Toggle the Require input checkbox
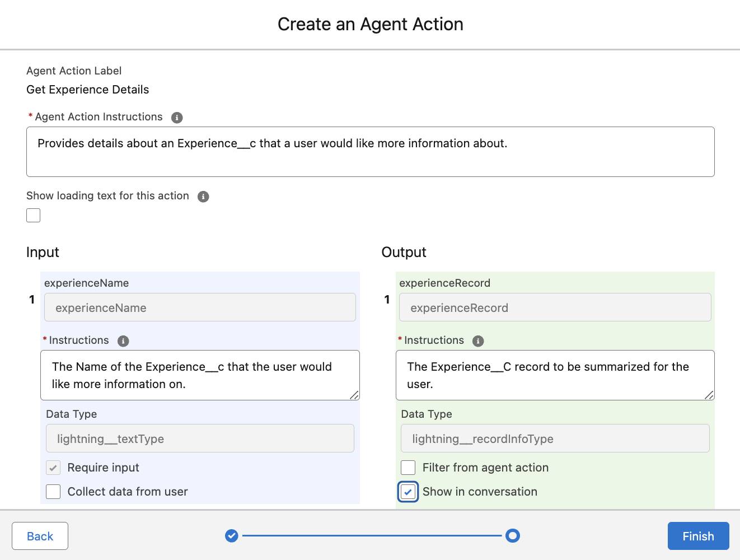The height and width of the screenshot is (560, 740). point(54,468)
